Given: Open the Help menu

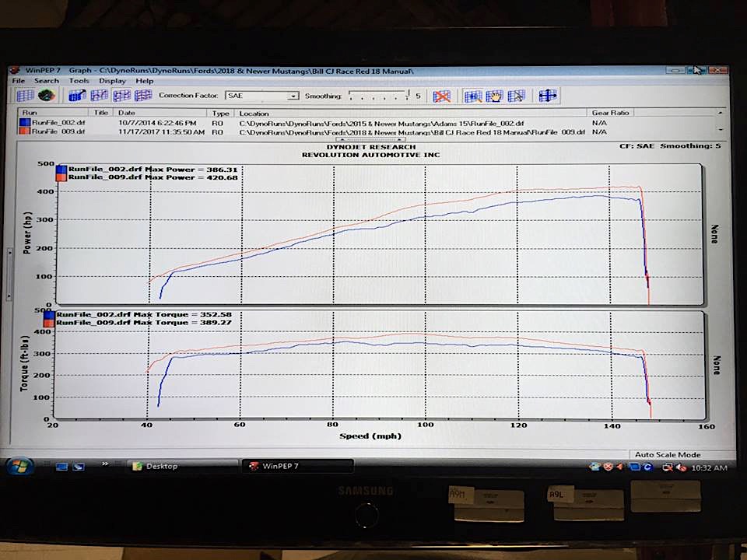Looking at the screenshot, I should point(145,81).
